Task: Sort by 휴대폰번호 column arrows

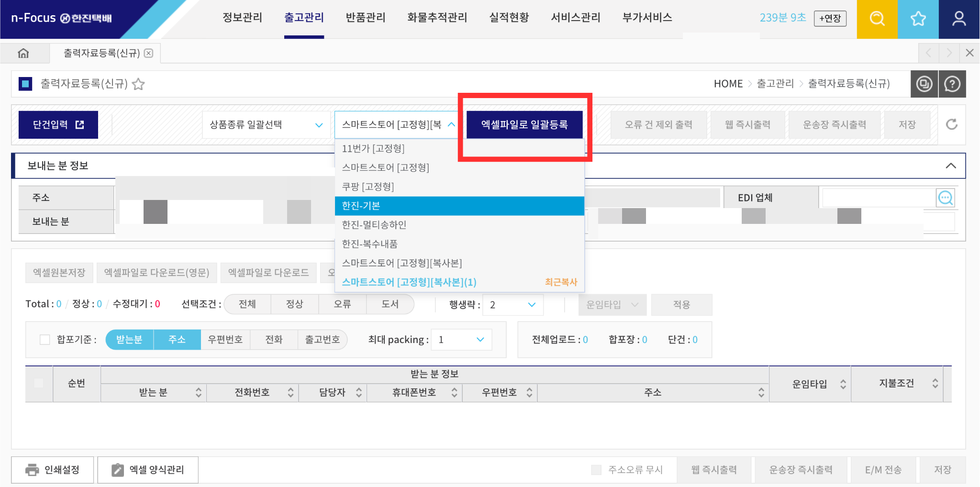Action: (x=455, y=393)
